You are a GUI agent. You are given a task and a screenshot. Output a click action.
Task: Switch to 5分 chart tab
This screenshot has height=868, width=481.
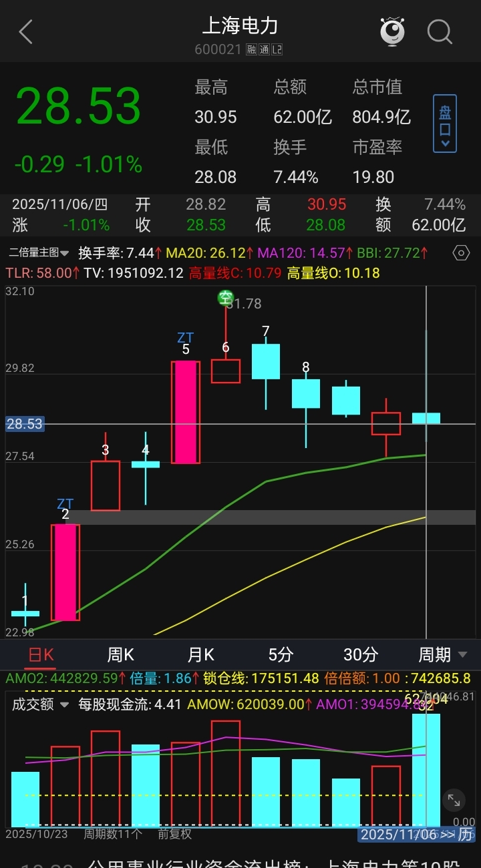(281, 655)
